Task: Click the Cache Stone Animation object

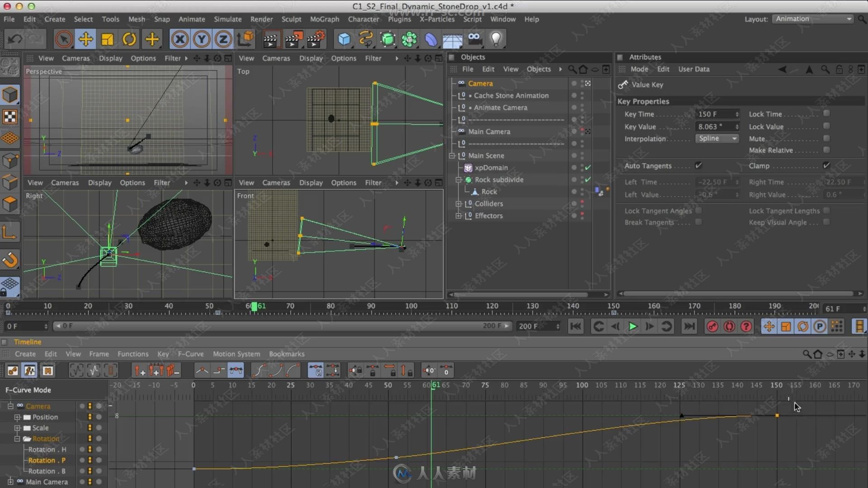Action: coord(511,95)
